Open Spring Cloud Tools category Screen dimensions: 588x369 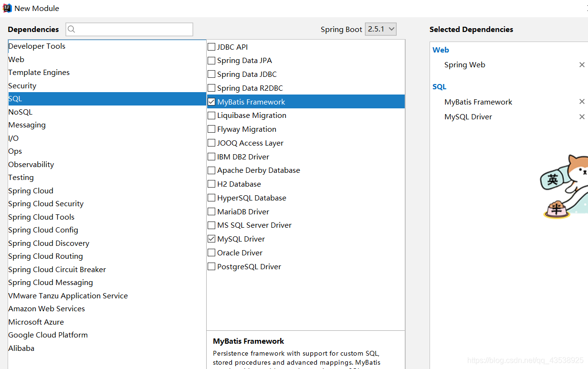tap(107, 217)
